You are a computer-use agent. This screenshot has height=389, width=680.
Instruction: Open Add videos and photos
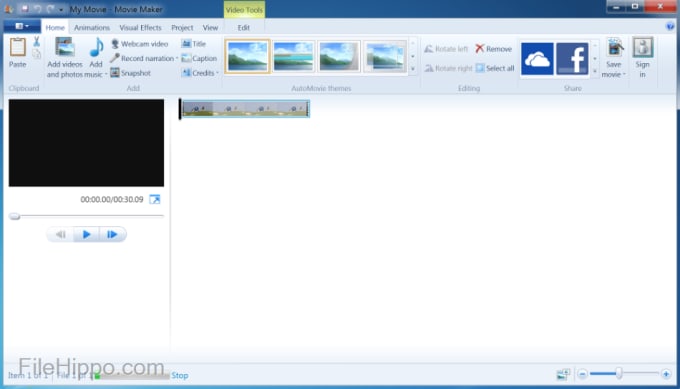pos(65,58)
